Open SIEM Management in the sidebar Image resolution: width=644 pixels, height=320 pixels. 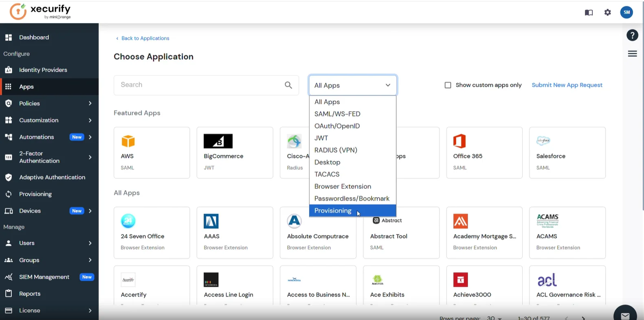point(49,277)
